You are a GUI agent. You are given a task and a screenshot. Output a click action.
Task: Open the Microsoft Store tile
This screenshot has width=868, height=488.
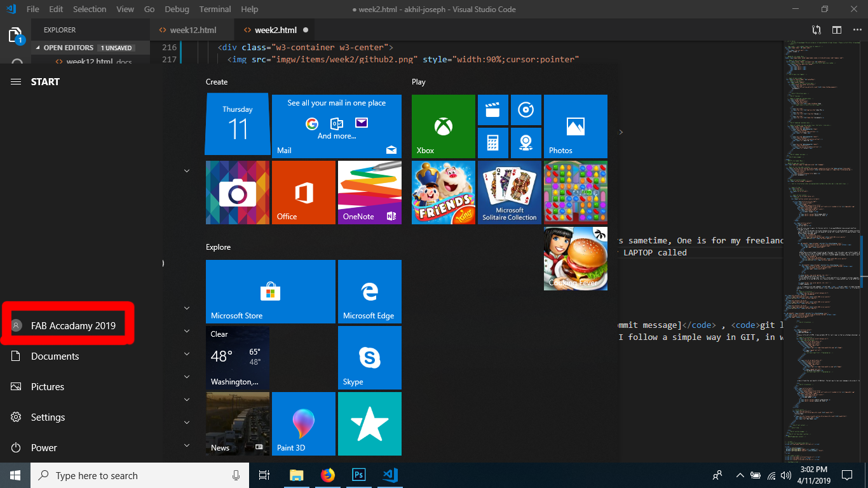coord(271,292)
